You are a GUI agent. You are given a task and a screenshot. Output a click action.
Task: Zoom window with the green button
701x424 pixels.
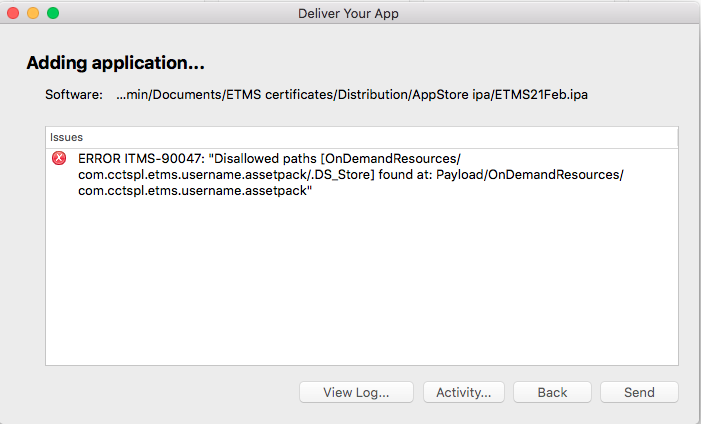(53, 13)
